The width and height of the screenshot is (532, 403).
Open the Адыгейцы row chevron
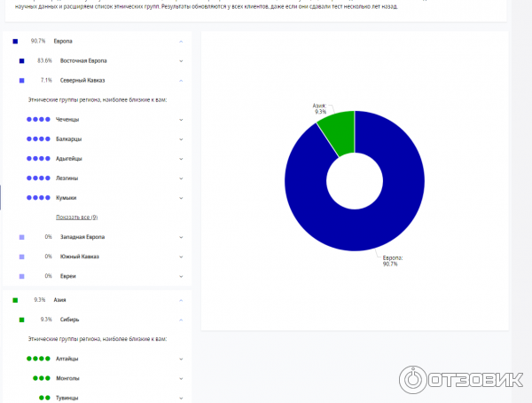tap(181, 158)
